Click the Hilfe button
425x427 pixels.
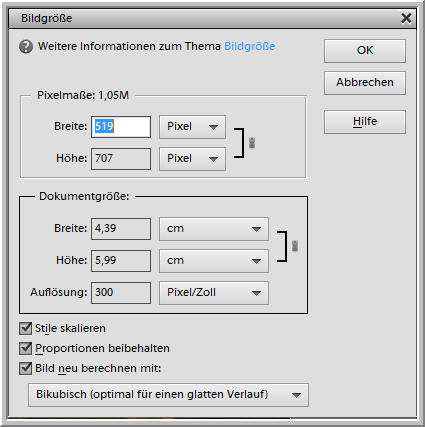pyautogui.click(x=365, y=122)
